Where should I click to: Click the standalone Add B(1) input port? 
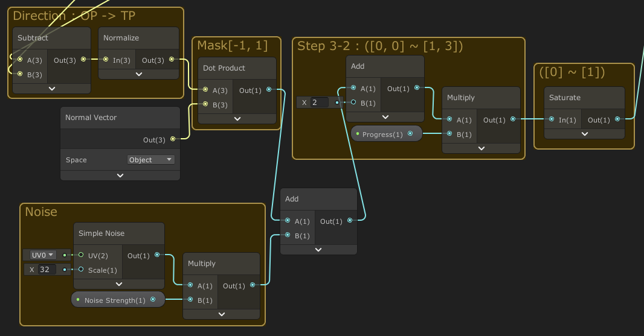(288, 235)
